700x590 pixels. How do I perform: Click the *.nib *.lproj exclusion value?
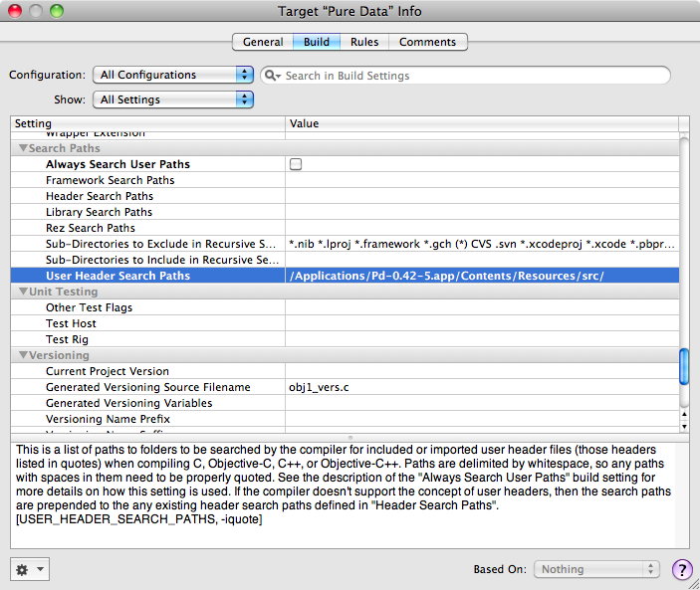481,244
